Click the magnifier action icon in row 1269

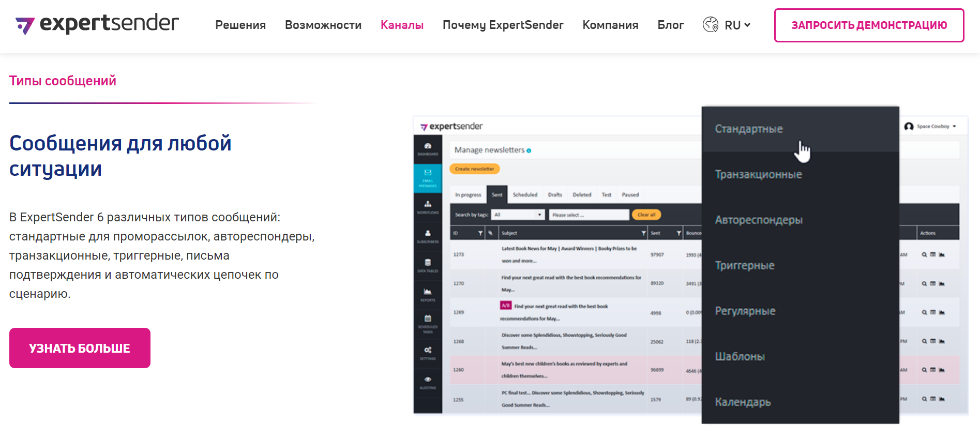click(924, 312)
